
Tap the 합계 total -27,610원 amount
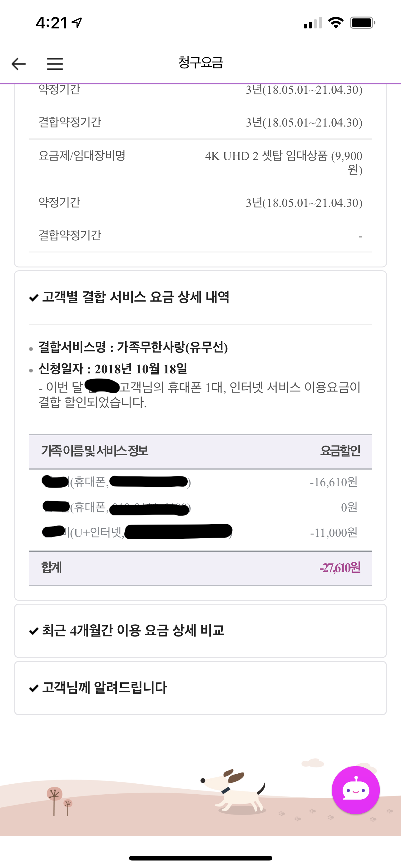point(340,568)
